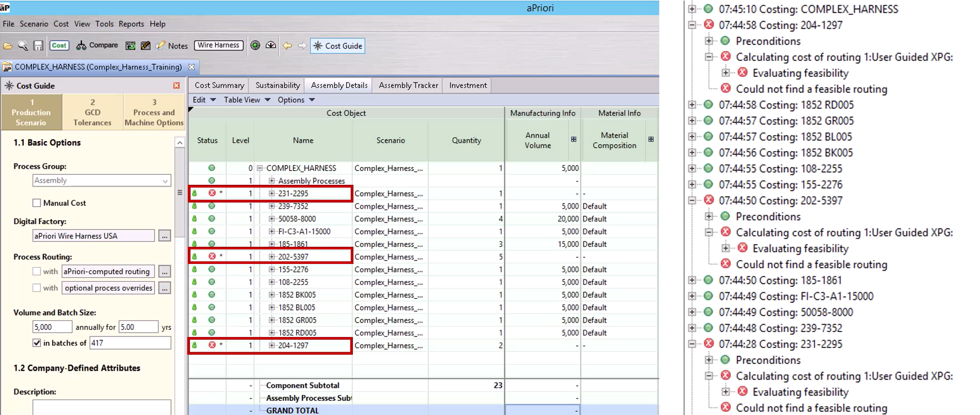This screenshot has height=415, width=980.
Task: Expand the 07:45:10 Costing: COMPLEX_HARNESS log entry
Action: coord(692,9)
